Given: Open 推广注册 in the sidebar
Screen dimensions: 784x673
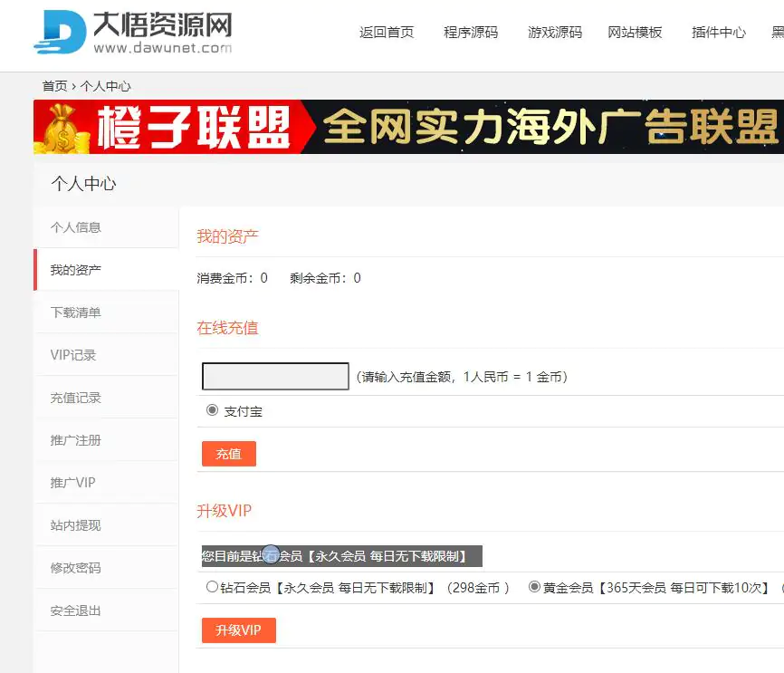Looking at the screenshot, I should click(x=106, y=440).
